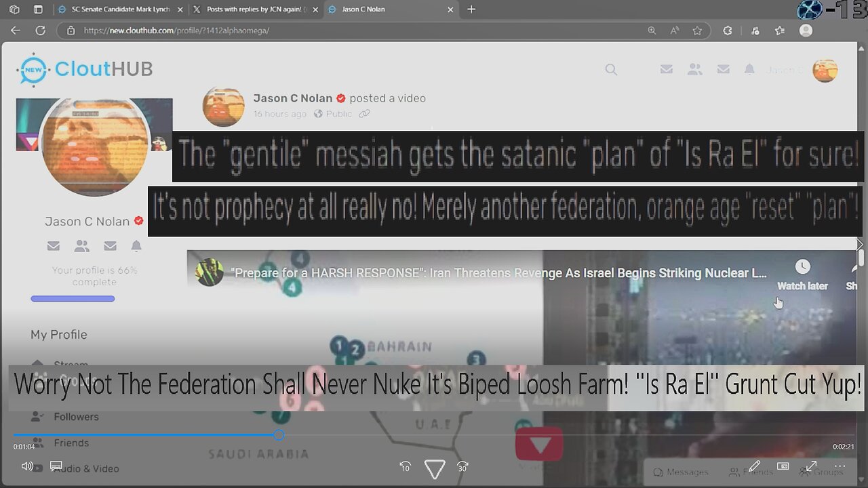Viewport: 868px width, 488px height.
Task: Switch to Posts with replies by JCN tab
Action: (x=256, y=9)
